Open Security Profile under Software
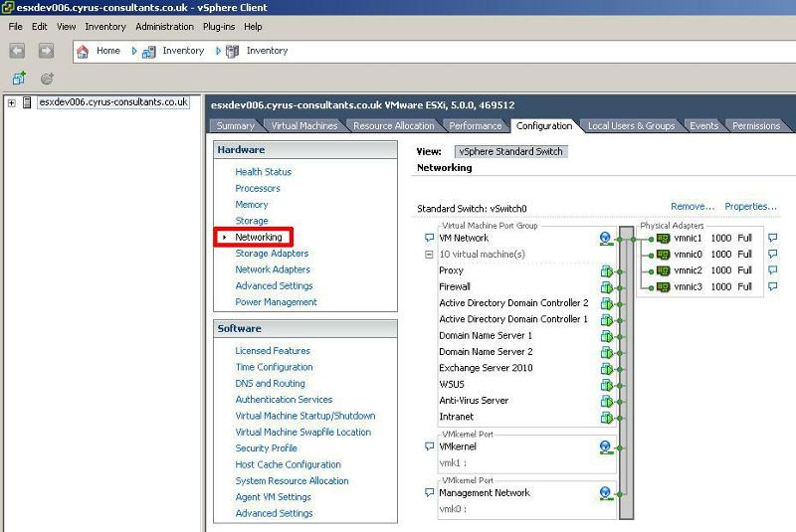This screenshot has width=796, height=532. coord(266,448)
